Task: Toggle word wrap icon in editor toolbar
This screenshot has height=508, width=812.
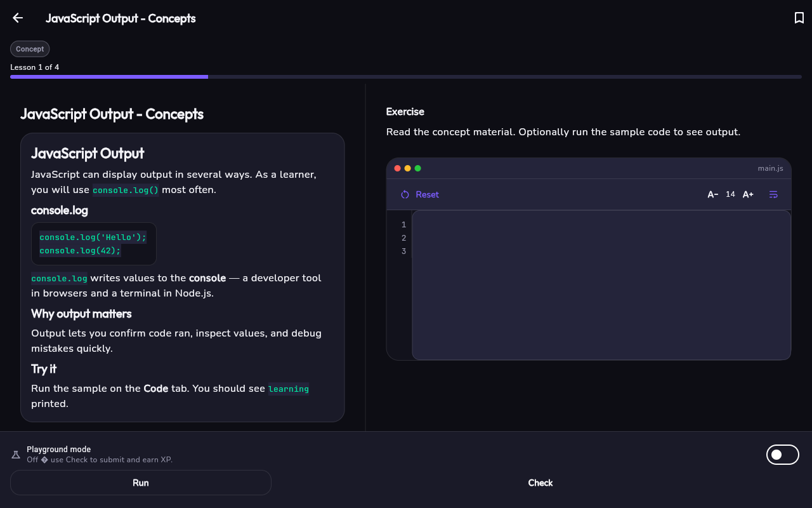Action: pos(773,194)
